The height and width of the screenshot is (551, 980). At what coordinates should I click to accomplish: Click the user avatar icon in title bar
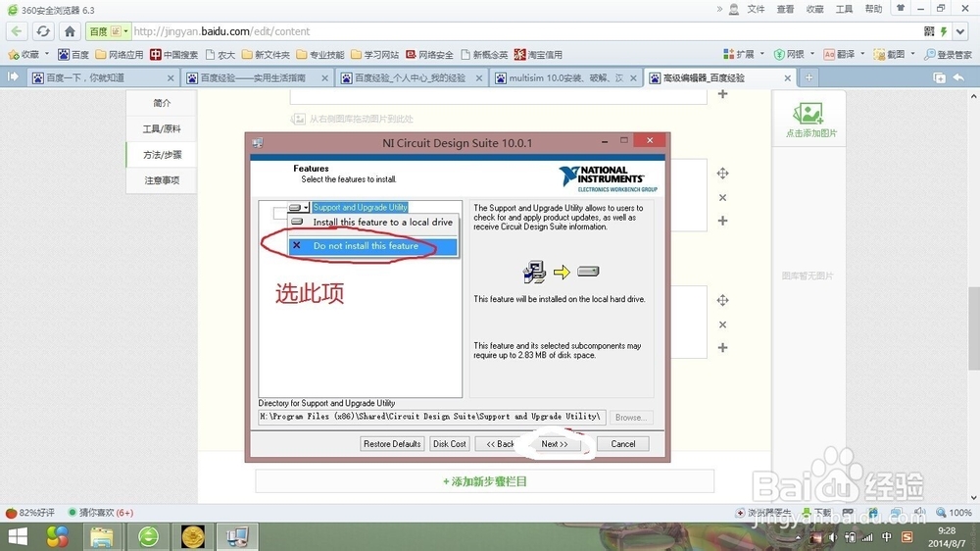point(734,10)
